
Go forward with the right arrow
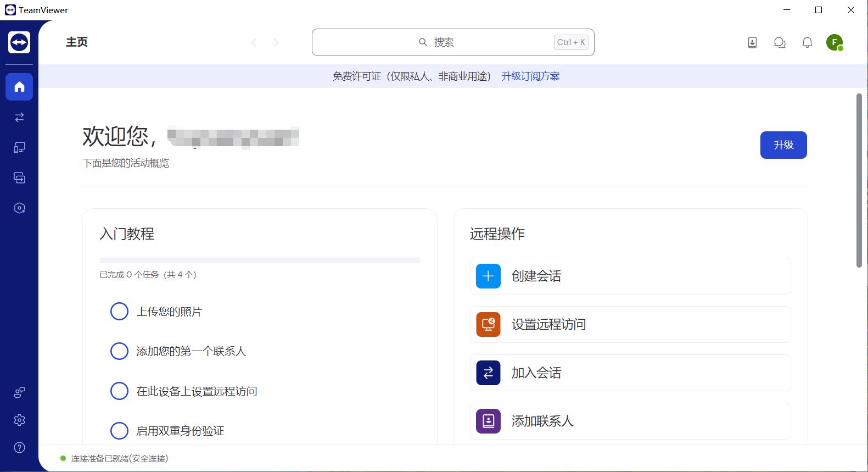276,42
